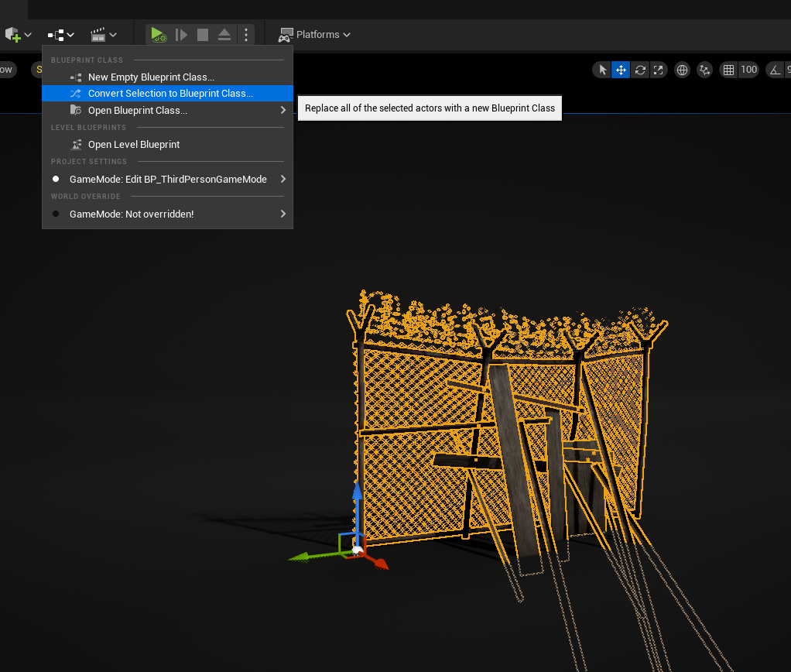This screenshot has width=791, height=672.
Task: Choose Convert Selection to Blueprint Class
Action: point(170,94)
